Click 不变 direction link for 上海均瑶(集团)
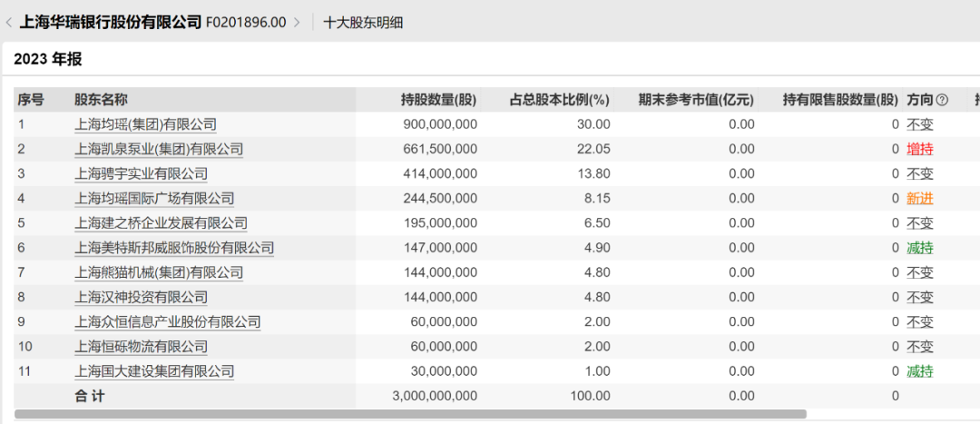 tap(920, 124)
